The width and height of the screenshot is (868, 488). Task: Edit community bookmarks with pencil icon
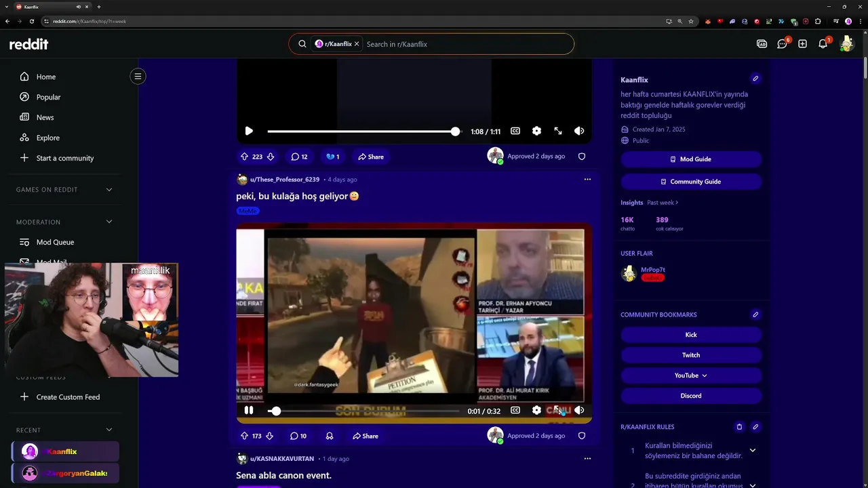[x=755, y=314]
